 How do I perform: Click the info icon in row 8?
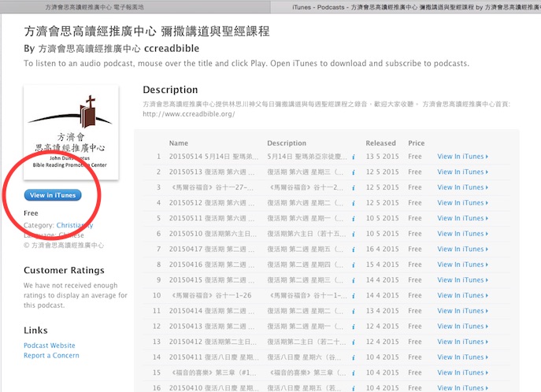pyautogui.click(x=354, y=265)
